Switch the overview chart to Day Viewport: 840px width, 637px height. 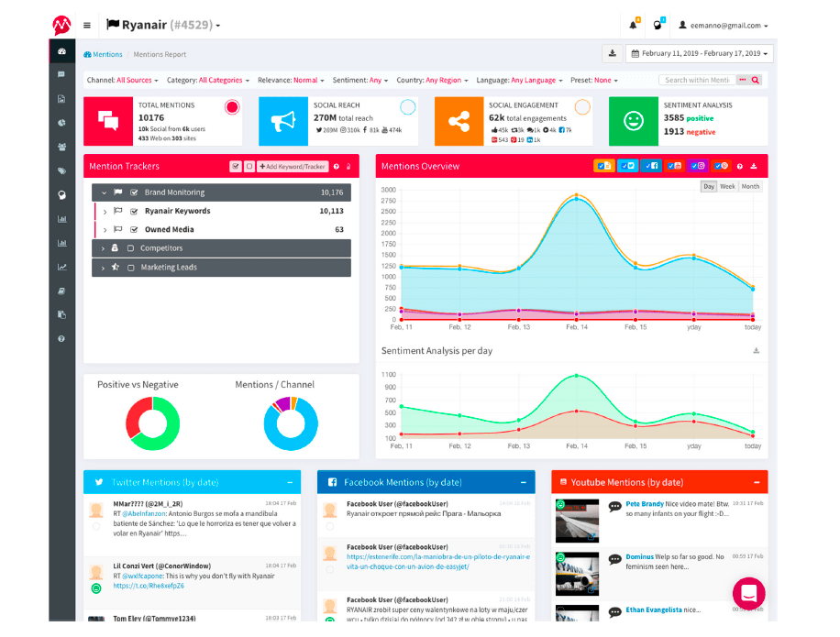pos(709,186)
